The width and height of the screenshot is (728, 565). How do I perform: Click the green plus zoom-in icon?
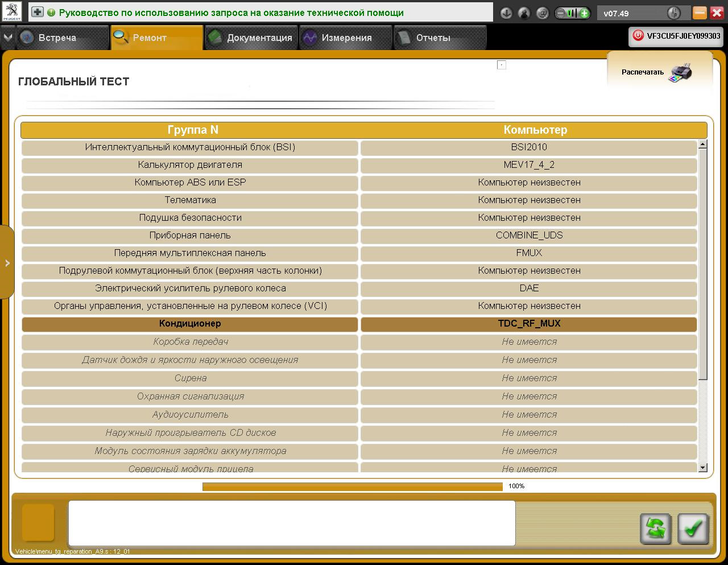point(584,13)
